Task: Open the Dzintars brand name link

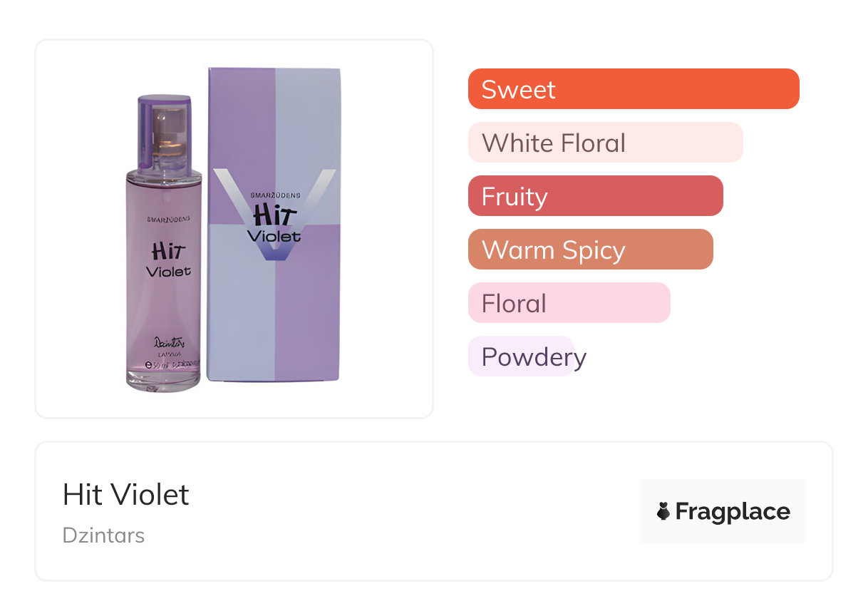Action: [x=103, y=535]
